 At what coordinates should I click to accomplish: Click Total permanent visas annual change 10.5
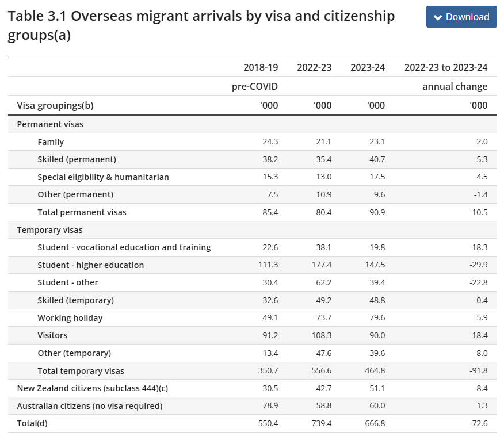pos(480,212)
